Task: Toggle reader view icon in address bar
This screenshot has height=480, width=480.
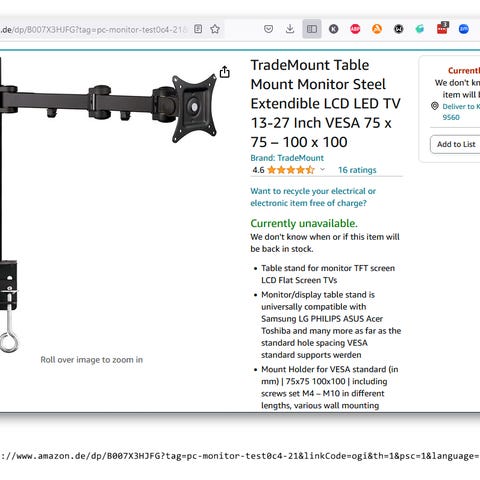Action: click(198, 29)
